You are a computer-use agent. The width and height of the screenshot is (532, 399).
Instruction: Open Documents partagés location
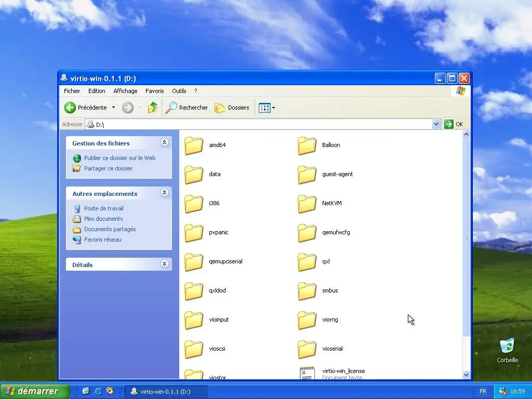pyautogui.click(x=110, y=229)
